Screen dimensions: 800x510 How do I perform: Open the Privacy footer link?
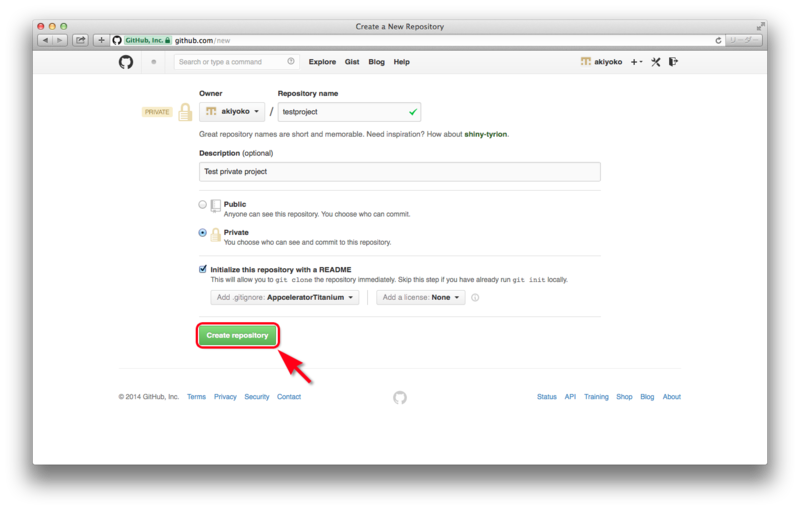(x=225, y=397)
